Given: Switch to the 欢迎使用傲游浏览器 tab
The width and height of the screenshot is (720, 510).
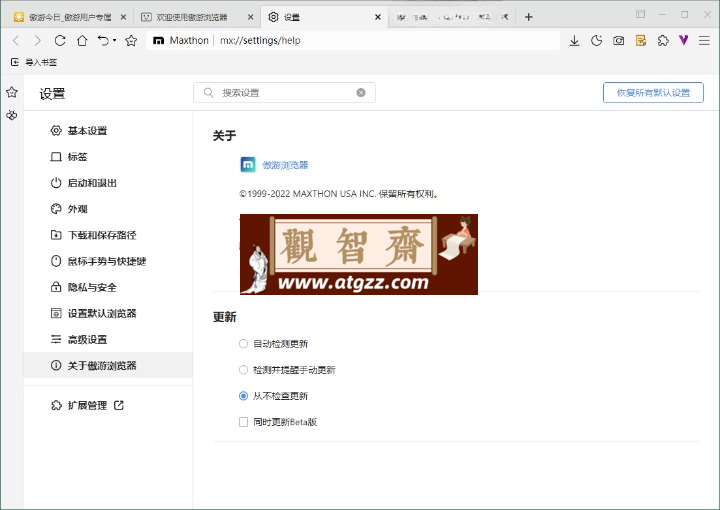Looking at the screenshot, I should click(x=197, y=17).
